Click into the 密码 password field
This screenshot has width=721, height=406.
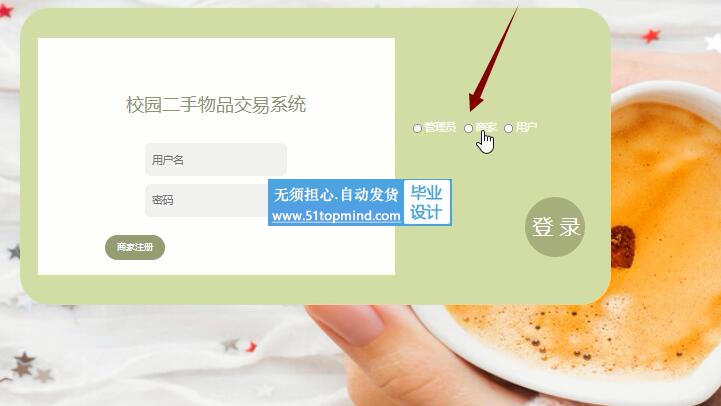point(207,200)
